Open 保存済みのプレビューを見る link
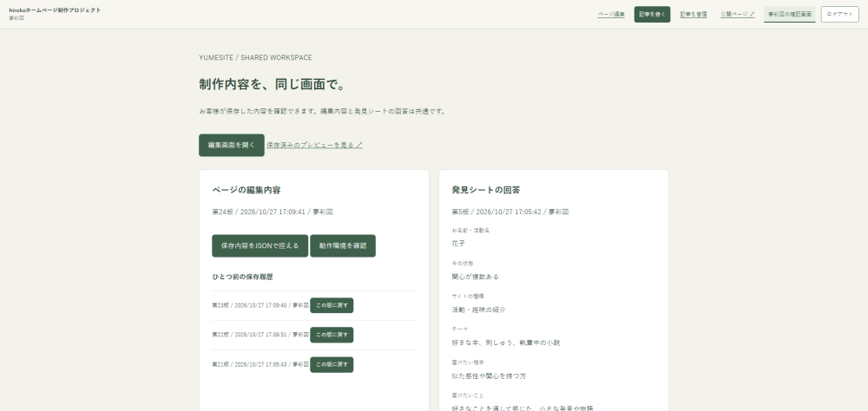 point(314,145)
